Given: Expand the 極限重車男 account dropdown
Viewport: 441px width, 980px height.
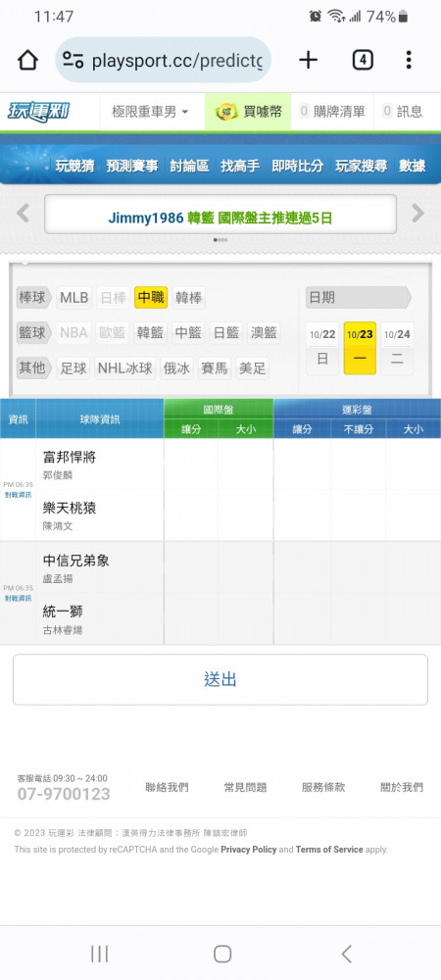Looking at the screenshot, I should [150, 112].
